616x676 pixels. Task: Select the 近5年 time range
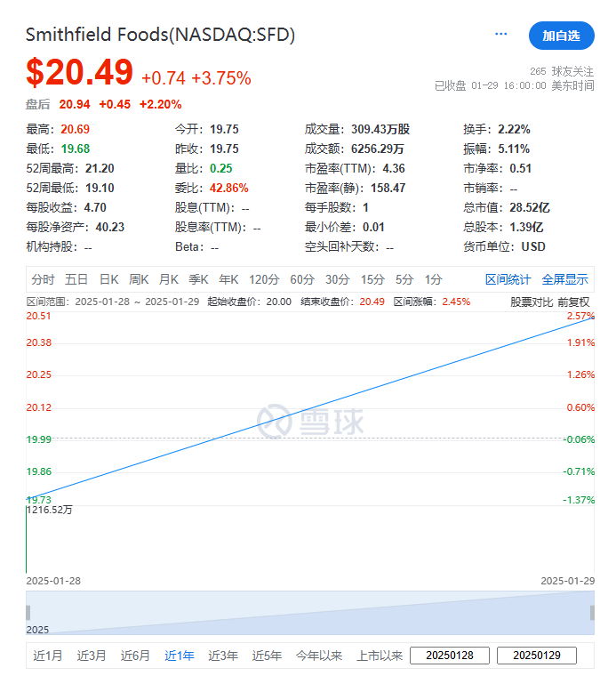267,656
